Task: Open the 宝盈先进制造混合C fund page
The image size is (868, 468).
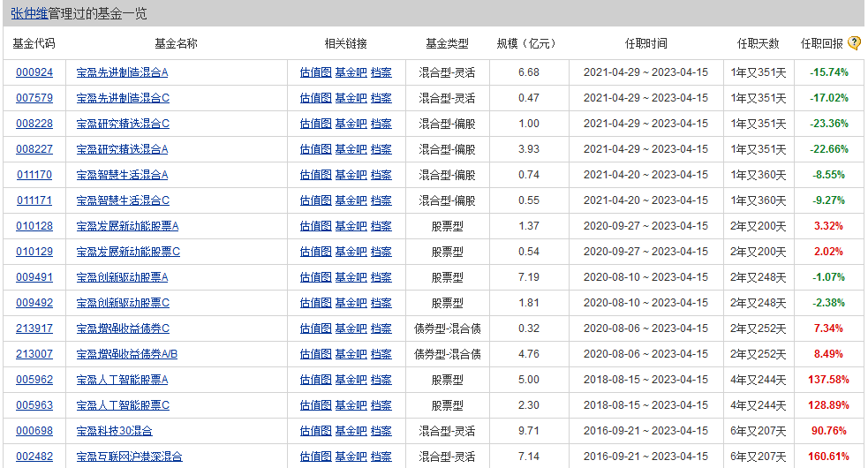Action: (x=123, y=98)
